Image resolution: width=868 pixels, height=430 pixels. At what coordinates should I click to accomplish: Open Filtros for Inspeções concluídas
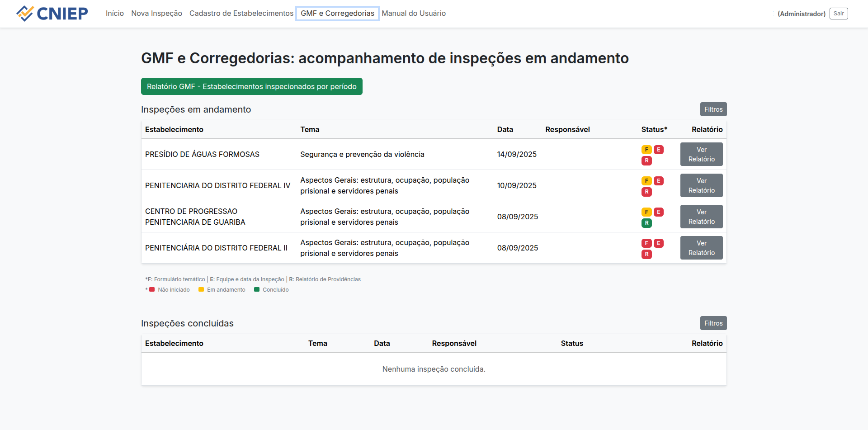(x=713, y=323)
